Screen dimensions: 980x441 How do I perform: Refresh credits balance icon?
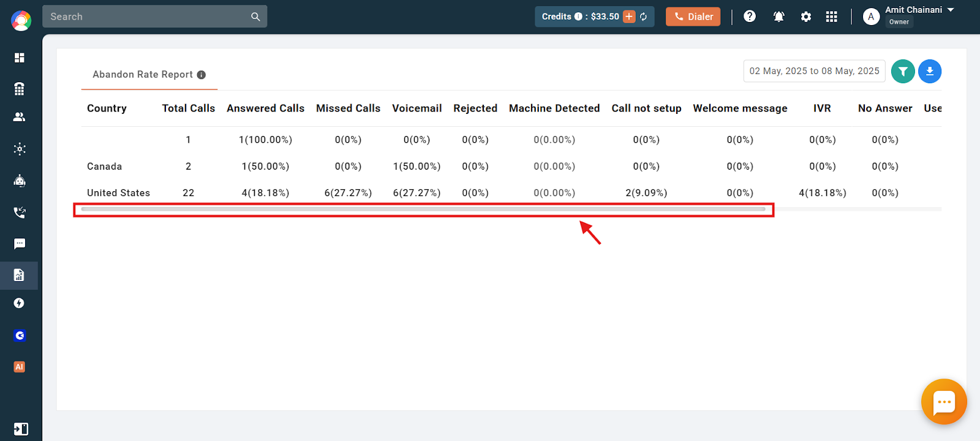click(643, 17)
